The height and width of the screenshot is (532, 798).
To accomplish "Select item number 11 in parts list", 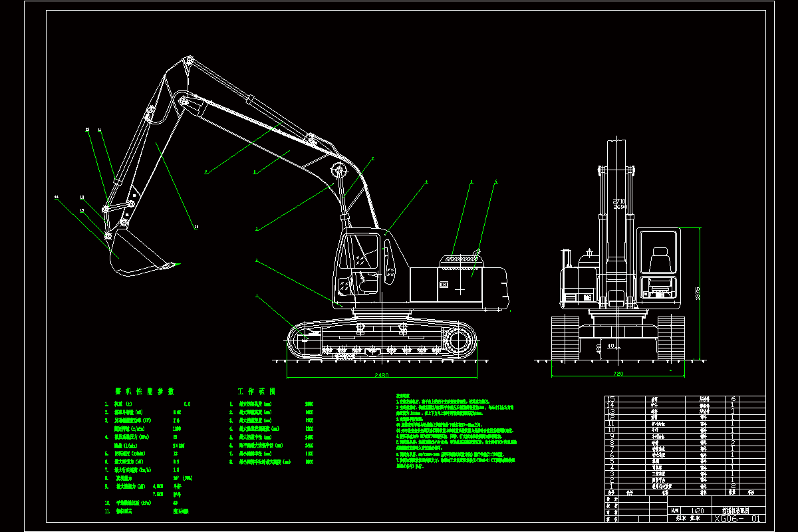I will click(612, 424).
